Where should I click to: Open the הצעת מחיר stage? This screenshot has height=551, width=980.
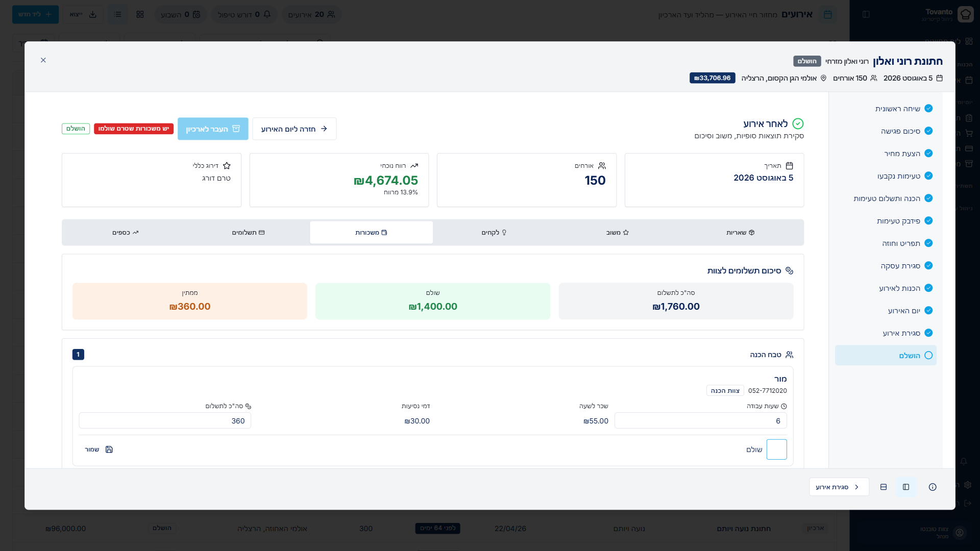pyautogui.click(x=886, y=154)
